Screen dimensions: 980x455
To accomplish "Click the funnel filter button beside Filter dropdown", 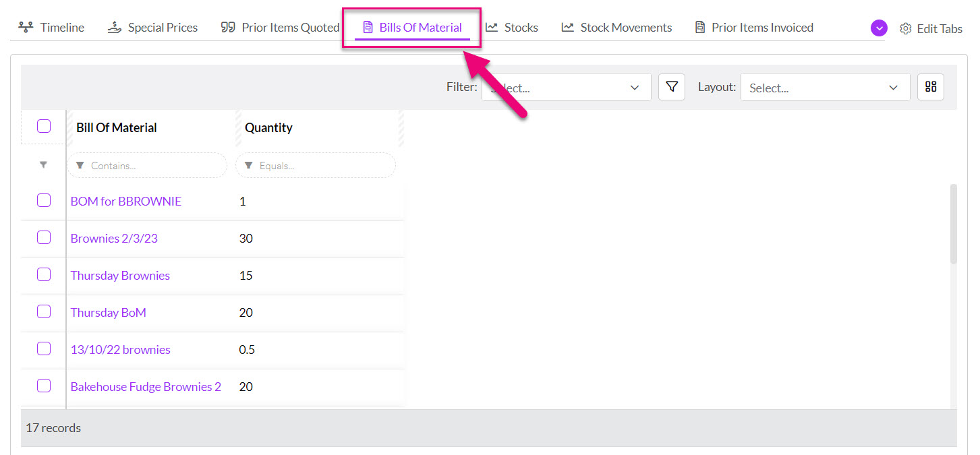I will click(671, 87).
